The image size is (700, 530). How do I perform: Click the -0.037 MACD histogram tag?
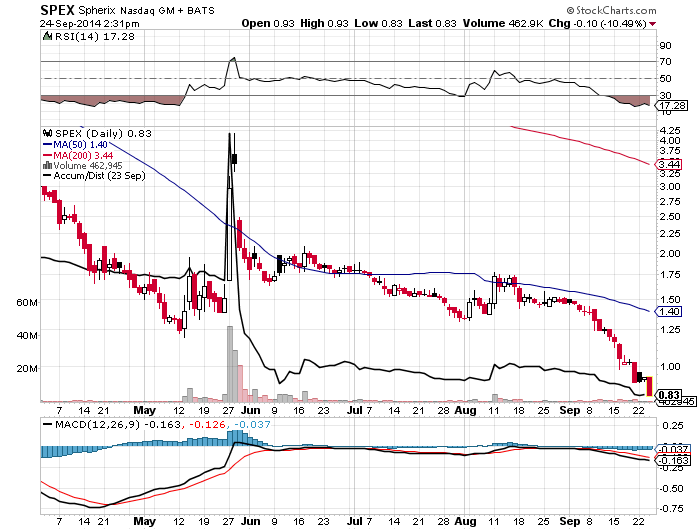[673, 450]
